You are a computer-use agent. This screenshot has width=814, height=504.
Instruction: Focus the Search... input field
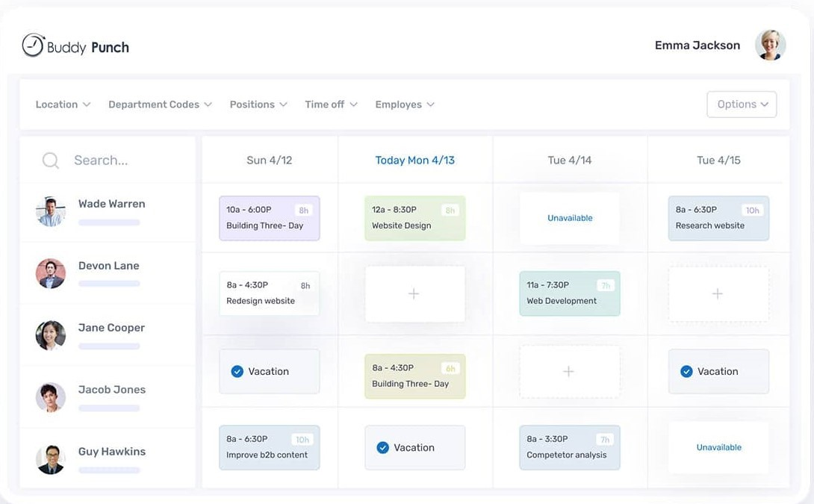coord(108,160)
